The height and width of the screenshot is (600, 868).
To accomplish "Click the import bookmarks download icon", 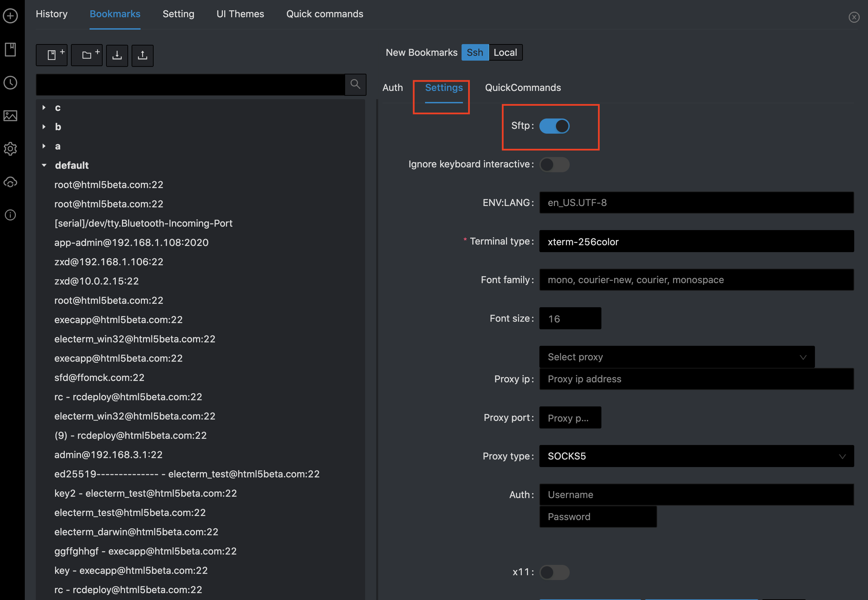I will tap(117, 55).
